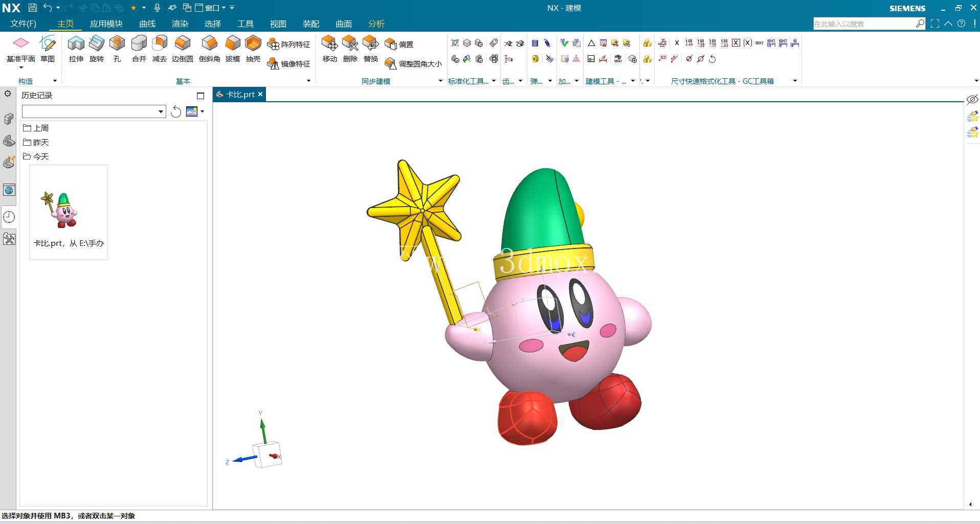The height and width of the screenshot is (524, 980).
Task: Open the history clock sidebar tab
Action: [x=9, y=217]
